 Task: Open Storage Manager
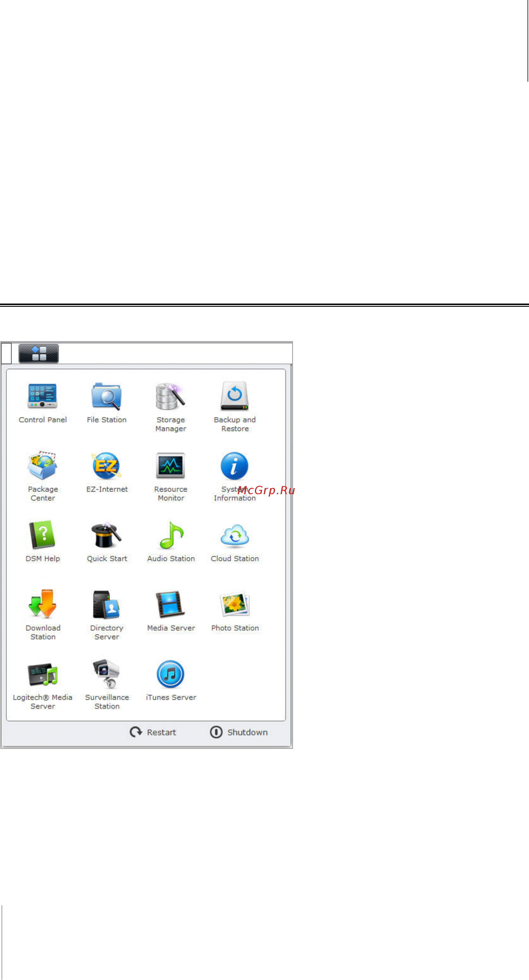(x=171, y=396)
